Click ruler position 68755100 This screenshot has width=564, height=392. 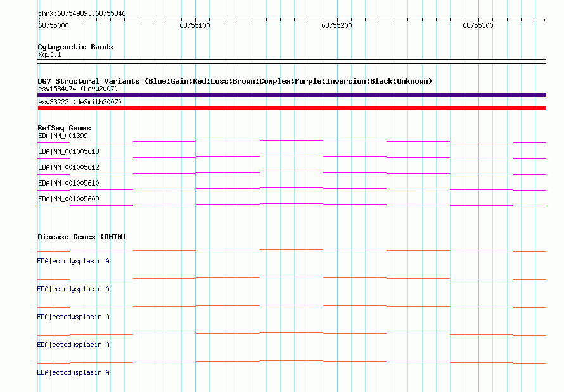tap(195, 25)
